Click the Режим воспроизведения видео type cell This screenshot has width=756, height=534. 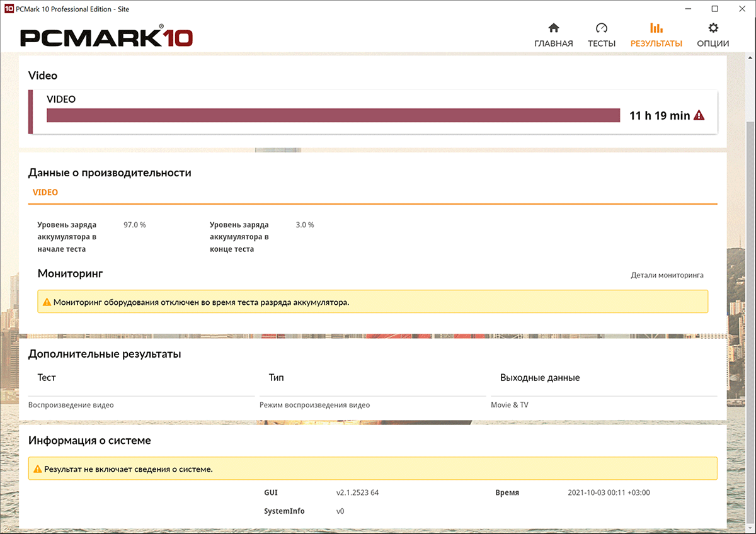pyautogui.click(x=315, y=405)
